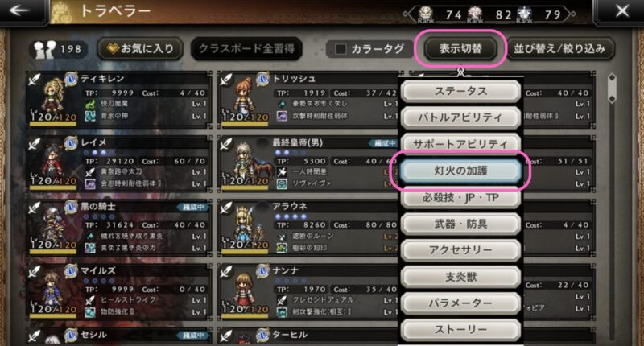Select レイメ character portrait
This screenshot has height=346, width=644.
(x=52, y=161)
